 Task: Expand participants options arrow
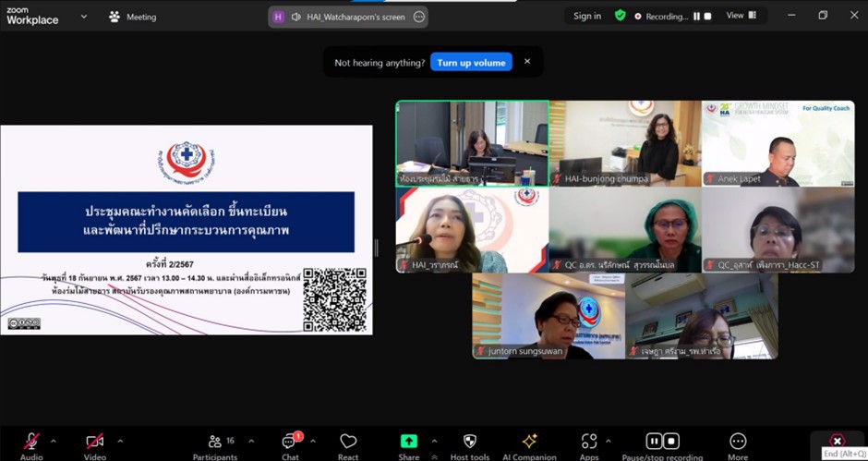[251, 442]
